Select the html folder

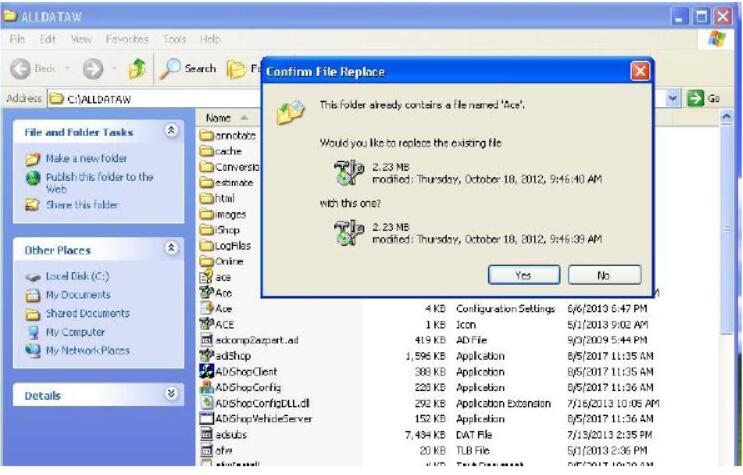pyautogui.click(x=217, y=198)
